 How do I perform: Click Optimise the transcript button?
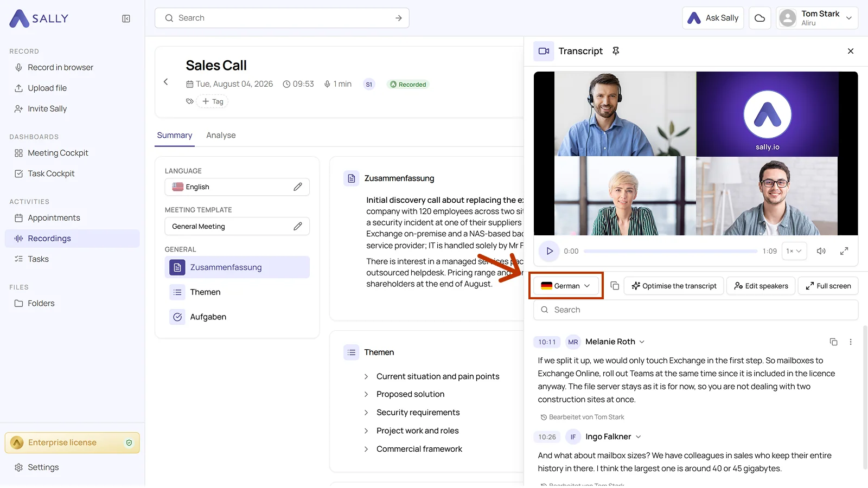[674, 286]
